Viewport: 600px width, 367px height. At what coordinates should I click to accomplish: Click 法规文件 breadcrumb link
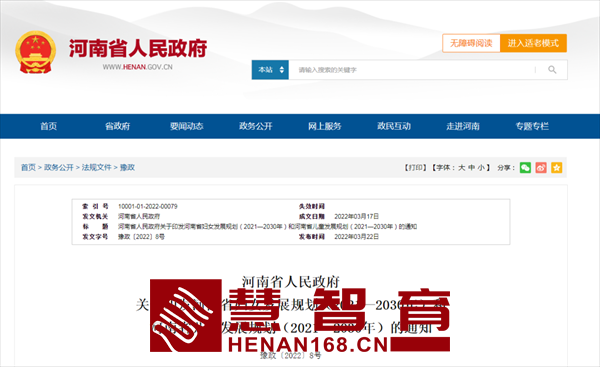[x=96, y=168]
